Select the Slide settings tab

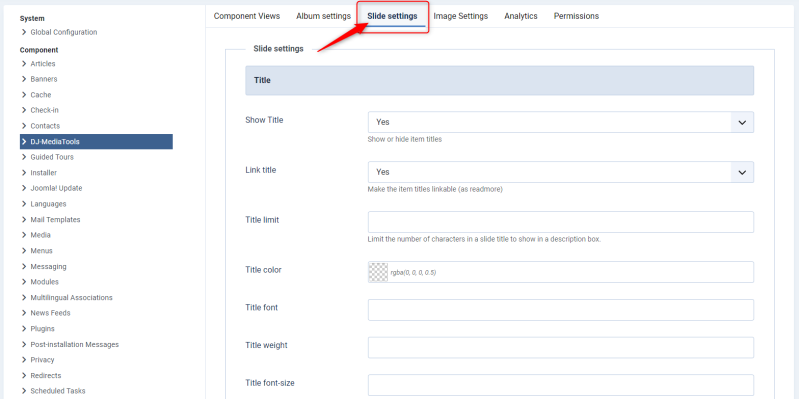tap(392, 16)
